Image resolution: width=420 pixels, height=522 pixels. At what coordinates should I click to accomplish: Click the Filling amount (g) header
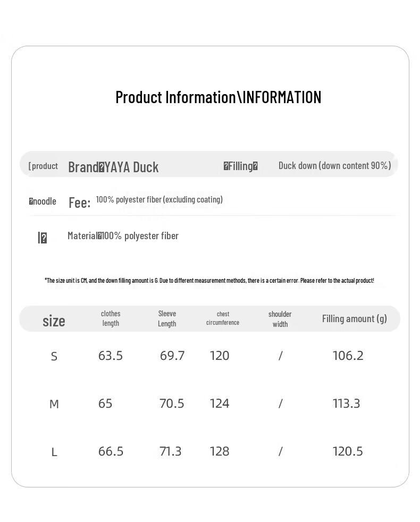tap(355, 318)
